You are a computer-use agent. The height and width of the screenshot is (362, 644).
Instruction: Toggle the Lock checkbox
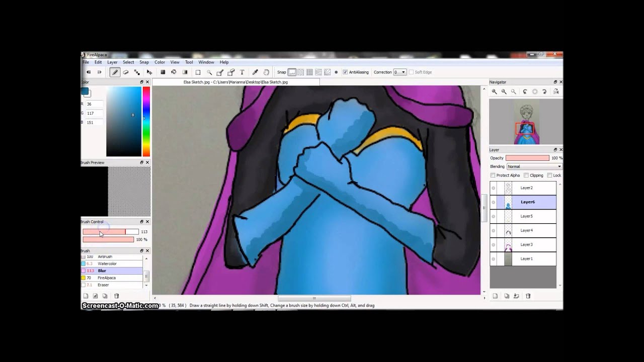[x=549, y=175]
